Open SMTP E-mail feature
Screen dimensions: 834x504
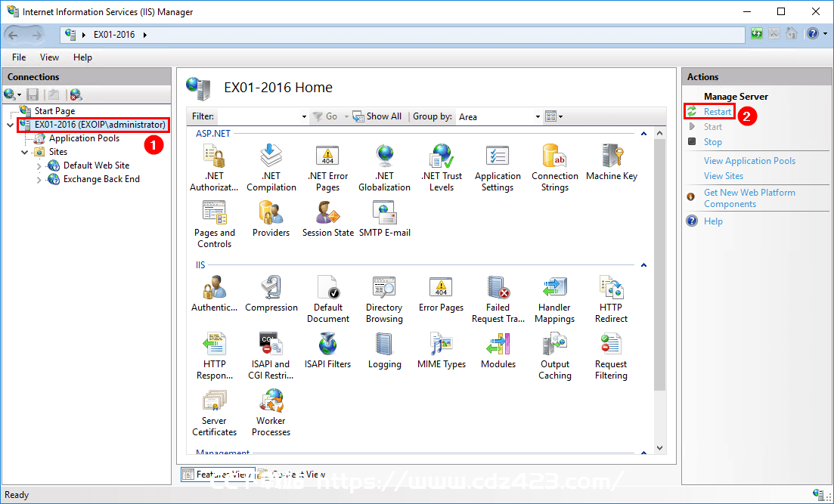[x=385, y=219]
